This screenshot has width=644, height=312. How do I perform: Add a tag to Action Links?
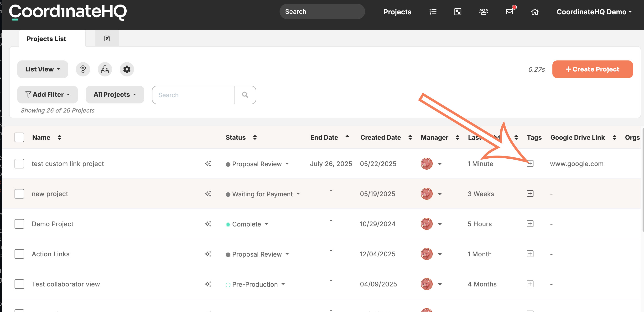(x=530, y=254)
